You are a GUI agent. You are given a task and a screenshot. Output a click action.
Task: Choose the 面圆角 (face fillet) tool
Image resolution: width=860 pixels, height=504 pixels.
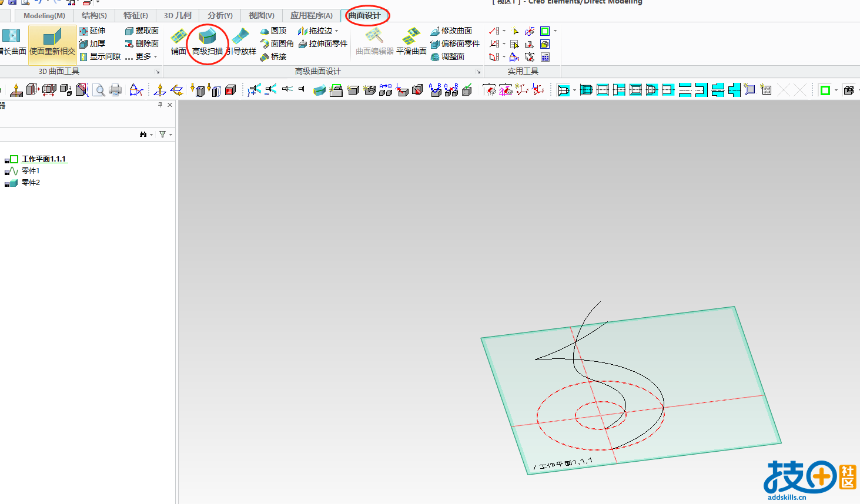click(x=277, y=43)
